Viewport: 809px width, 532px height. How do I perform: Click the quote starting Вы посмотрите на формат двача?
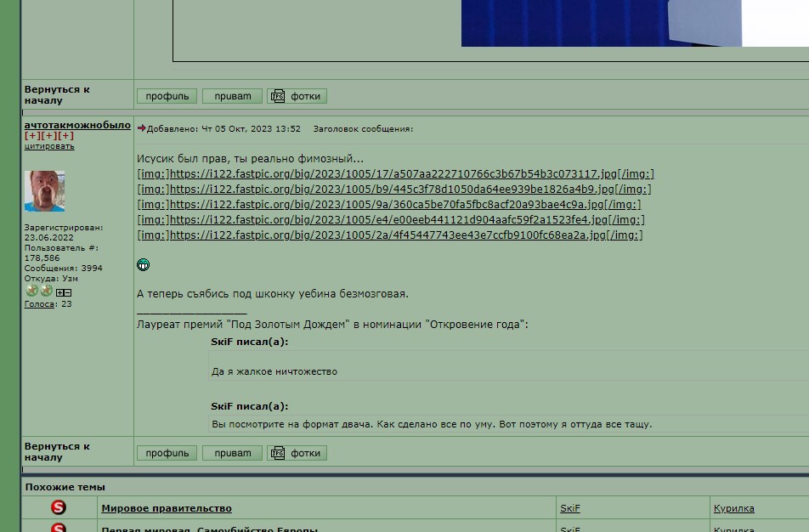[x=432, y=424]
